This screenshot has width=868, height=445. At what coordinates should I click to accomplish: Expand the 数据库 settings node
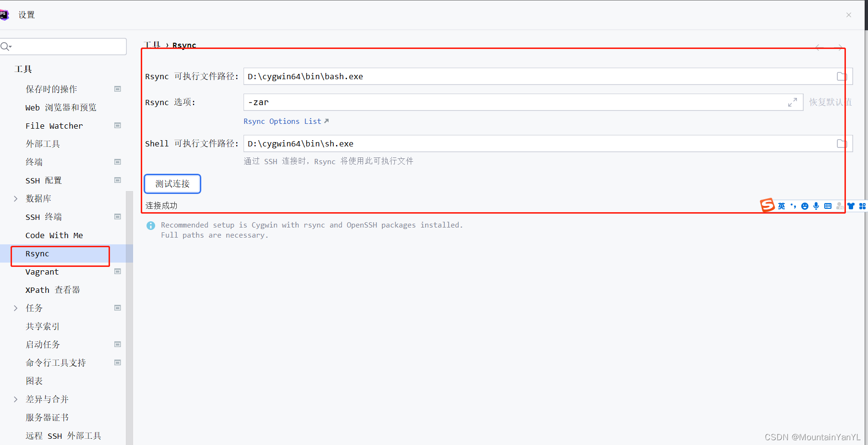coord(15,198)
